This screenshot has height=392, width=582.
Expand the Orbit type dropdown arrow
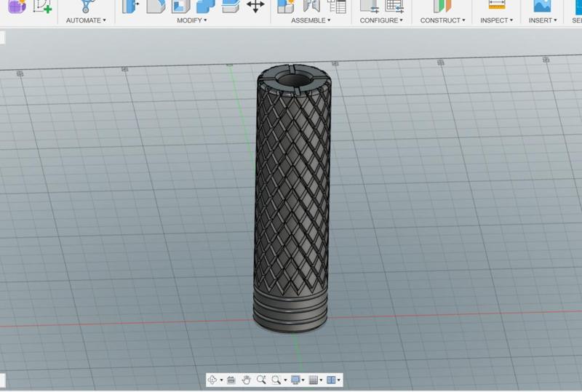tap(221, 380)
